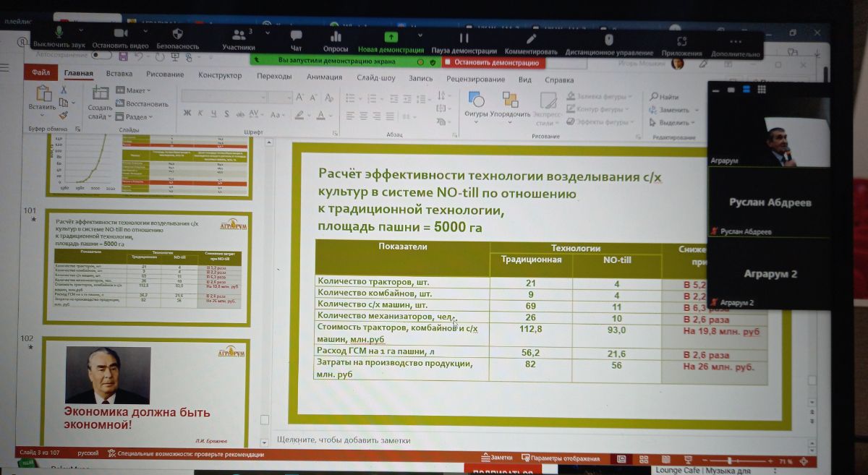Switch to slide sorter view in status bar
The width and height of the screenshot is (868, 475).
643,459
